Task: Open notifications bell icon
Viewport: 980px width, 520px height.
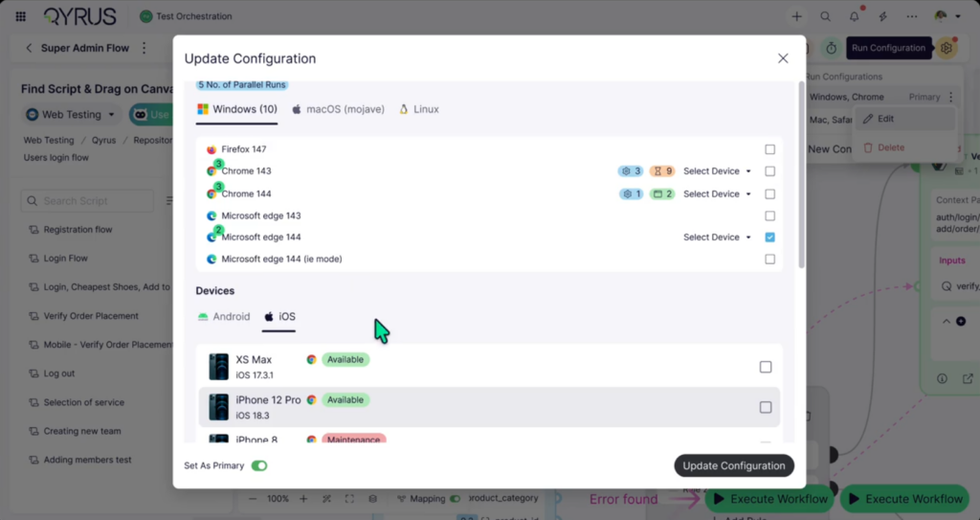Action: coord(854,16)
